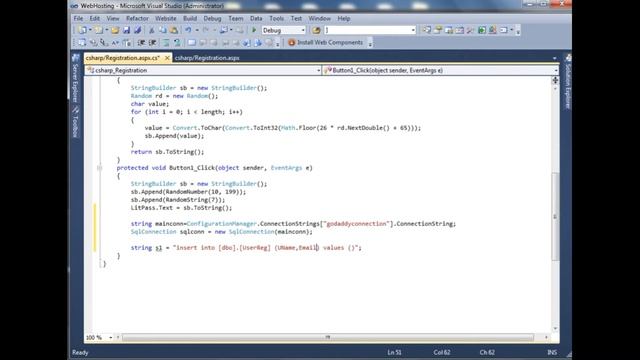This screenshot has height=360, width=640.
Task: Click the Save All toolbar icon
Action: (x=138, y=30)
